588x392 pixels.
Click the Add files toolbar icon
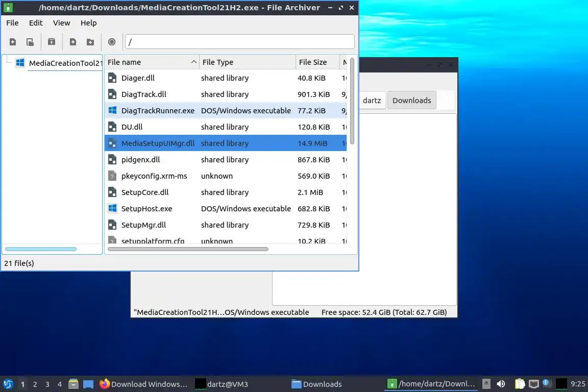coord(73,42)
